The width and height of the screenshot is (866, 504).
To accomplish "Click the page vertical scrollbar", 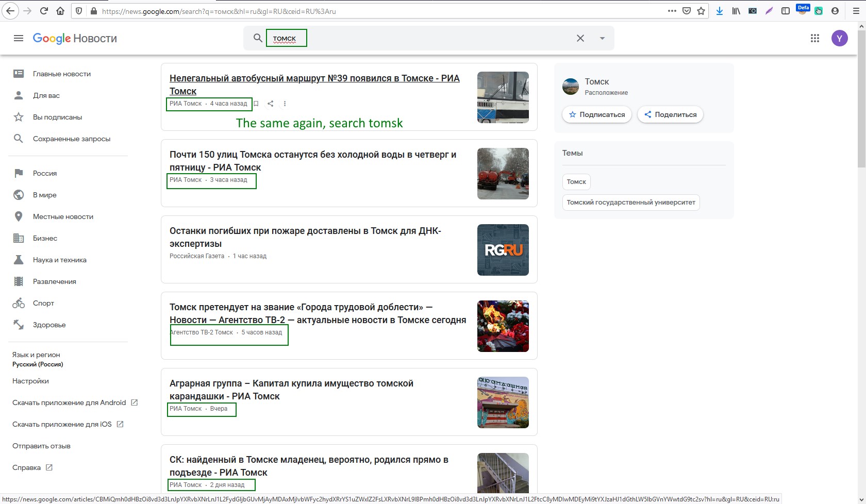I will pyautogui.click(x=861, y=98).
